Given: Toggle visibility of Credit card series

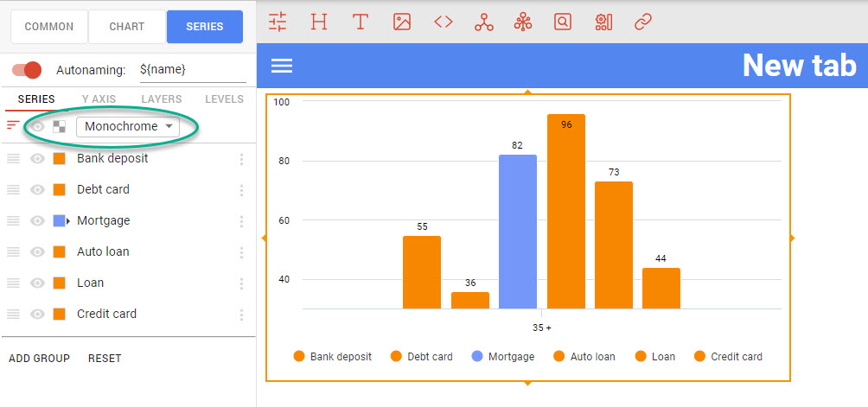Looking at the screenshot, I should coord(37,315).
